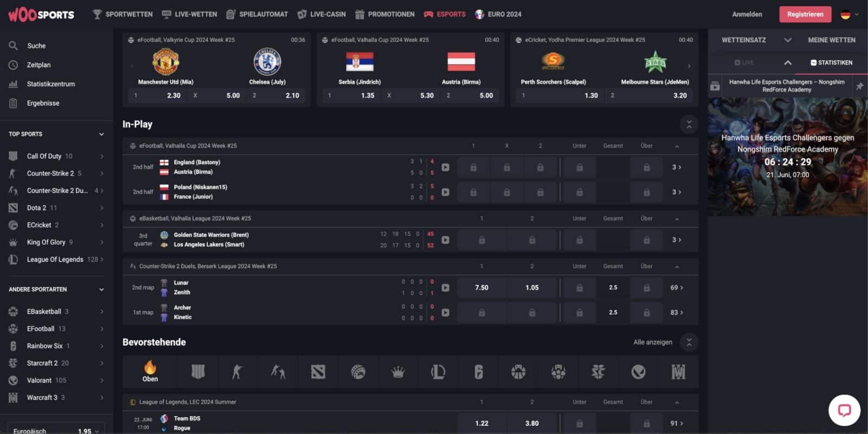
Task: Bet on Manchester Utd at 2.30
Action: pos(157,95)
